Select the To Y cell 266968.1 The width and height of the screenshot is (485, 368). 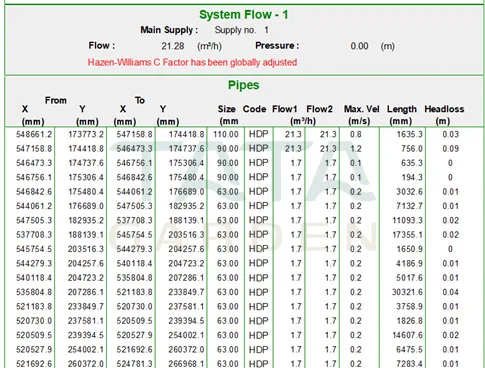(x=186, y=364)
